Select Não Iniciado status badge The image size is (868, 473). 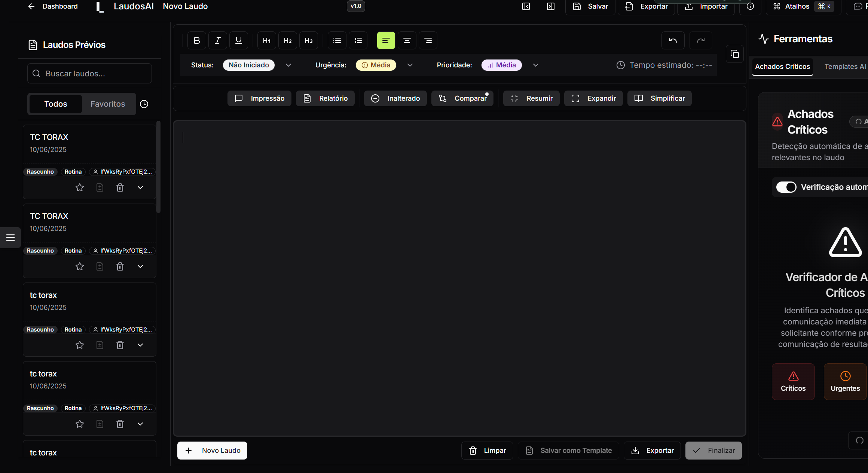249,65
